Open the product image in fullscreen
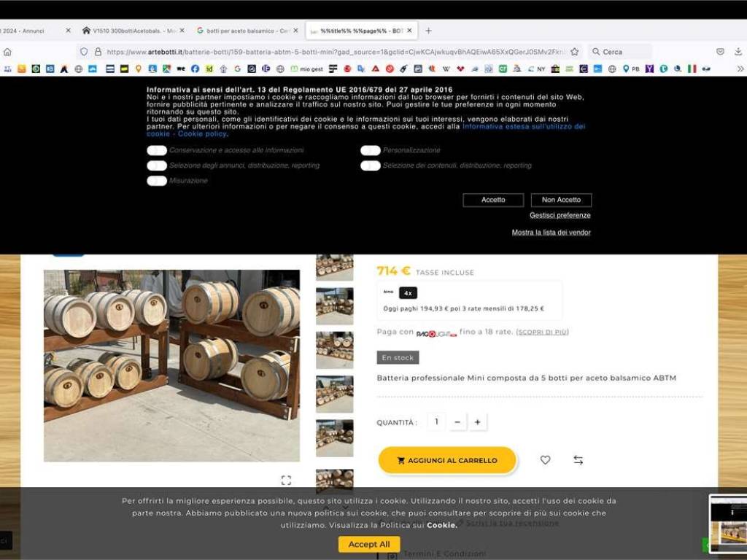The width and height of the screenshot is (747, 560). pyautogui.click(x=286, y=480)
